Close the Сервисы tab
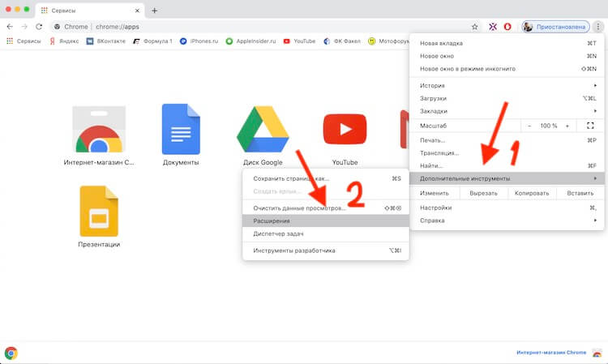The width and height of the screenshot is (608, 364). (x=137, y=11)
